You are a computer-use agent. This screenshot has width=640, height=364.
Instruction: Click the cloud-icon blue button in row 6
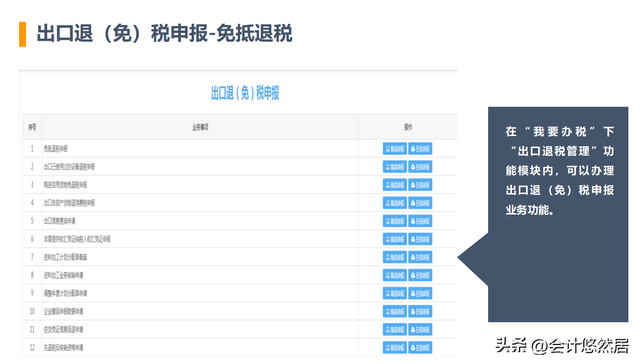420,239
